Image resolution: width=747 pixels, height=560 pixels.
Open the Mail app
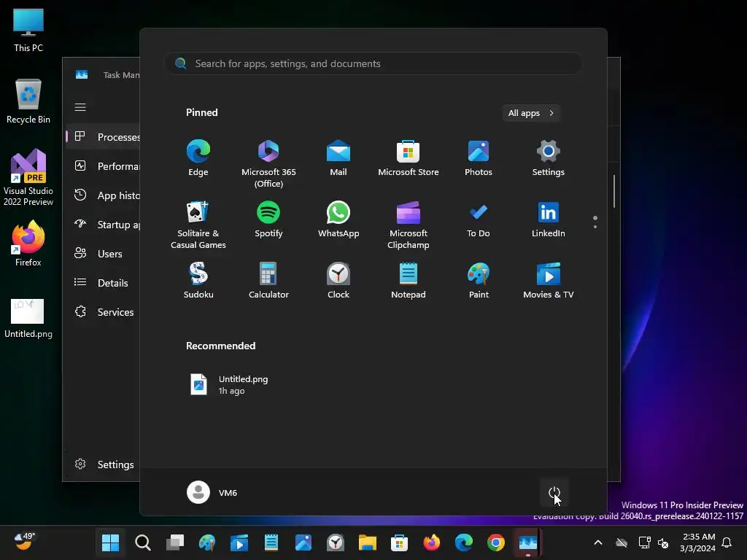point(338,158)
